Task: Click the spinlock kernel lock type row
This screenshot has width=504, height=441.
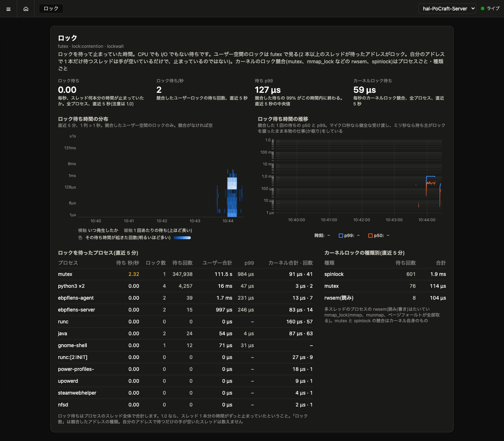Action: [x=385, y=274]
